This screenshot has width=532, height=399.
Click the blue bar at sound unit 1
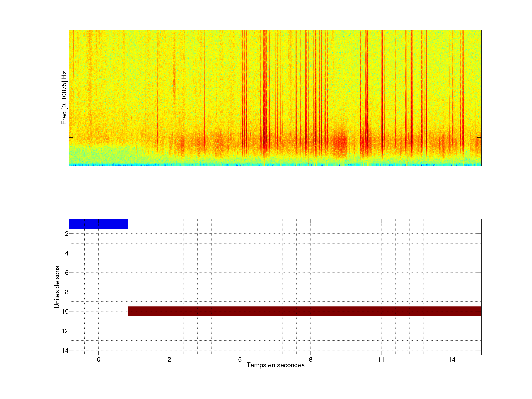tap(98, 224)
